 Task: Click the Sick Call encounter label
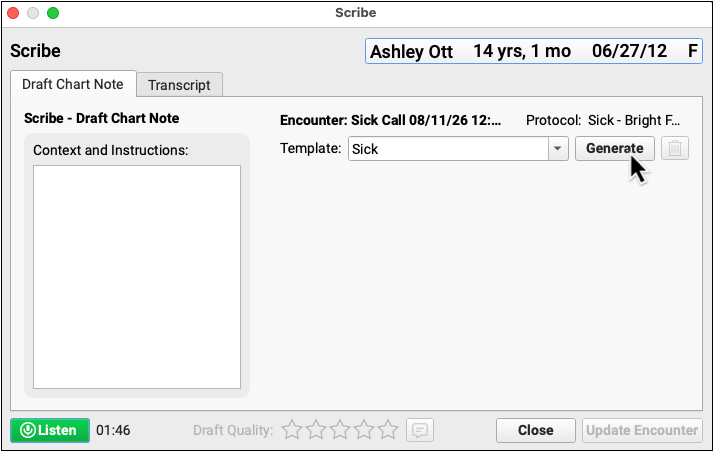point(390,120)
